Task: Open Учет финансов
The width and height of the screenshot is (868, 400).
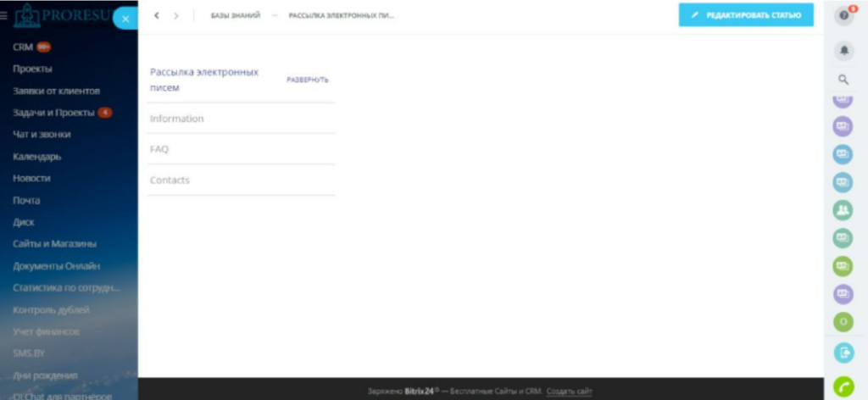Action: click(x=46, y=332)
